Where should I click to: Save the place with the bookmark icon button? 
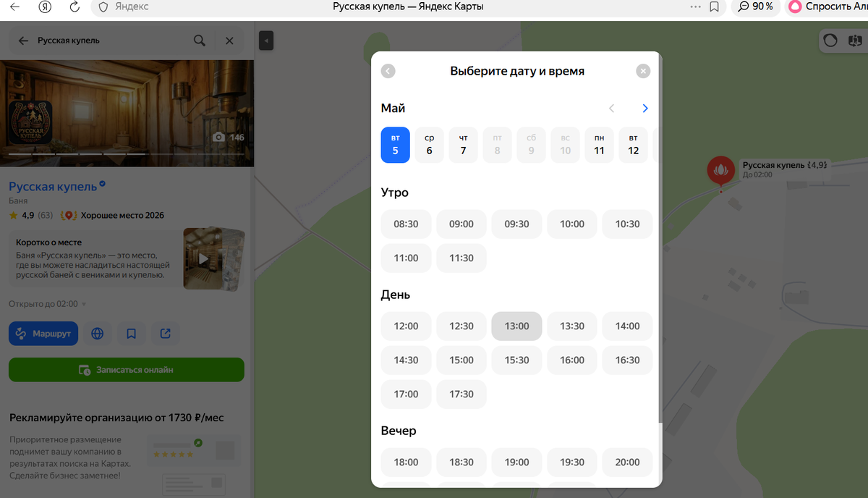tap(131, 334)
